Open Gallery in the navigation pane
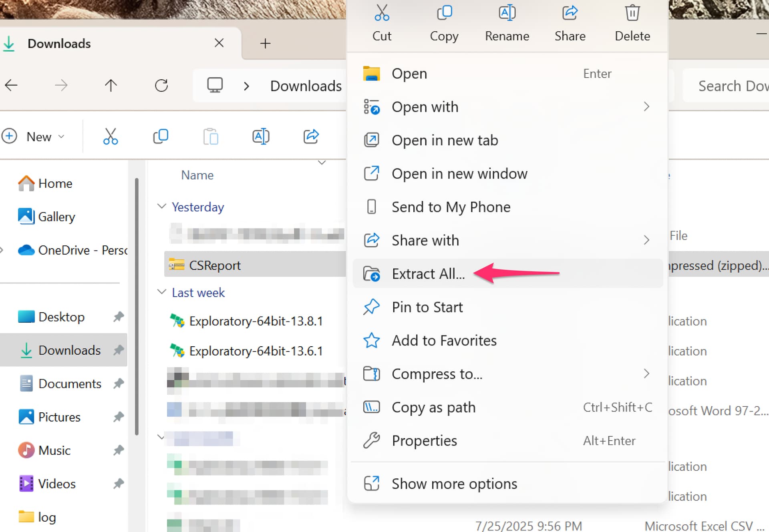 coord(46,217)
